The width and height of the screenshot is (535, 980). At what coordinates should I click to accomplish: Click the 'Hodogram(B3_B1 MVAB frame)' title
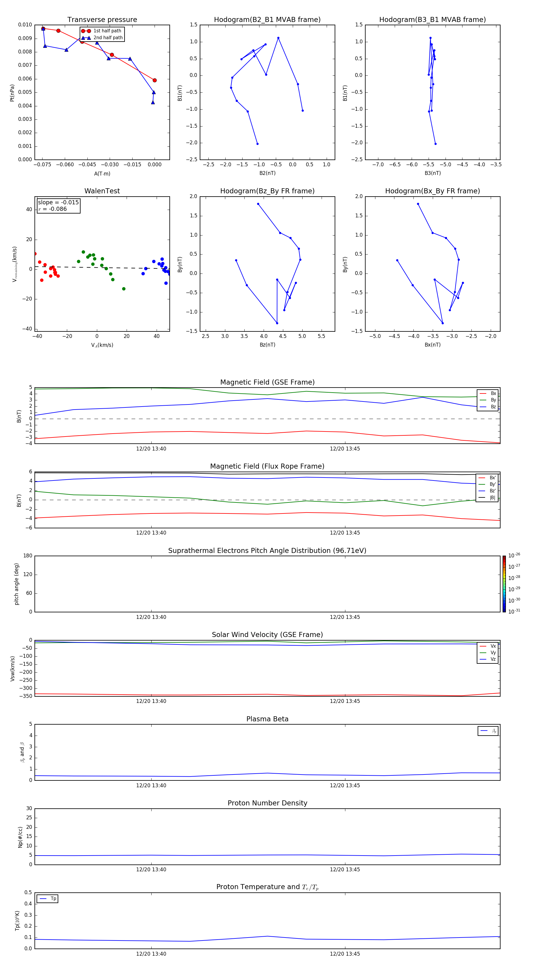coord(432,20)
